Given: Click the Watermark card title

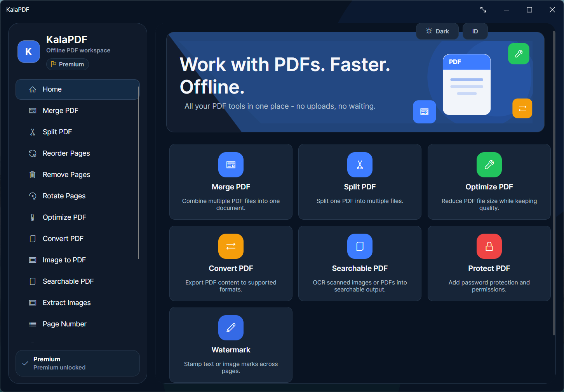Looking at the screenshot, I should click(231, 350).
